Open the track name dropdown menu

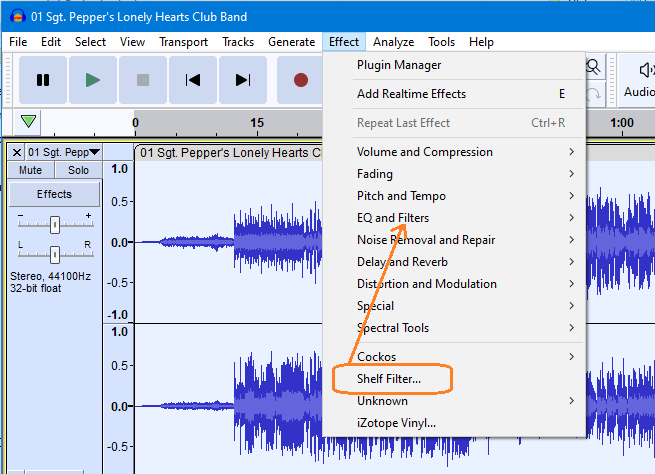click(64, 152)
